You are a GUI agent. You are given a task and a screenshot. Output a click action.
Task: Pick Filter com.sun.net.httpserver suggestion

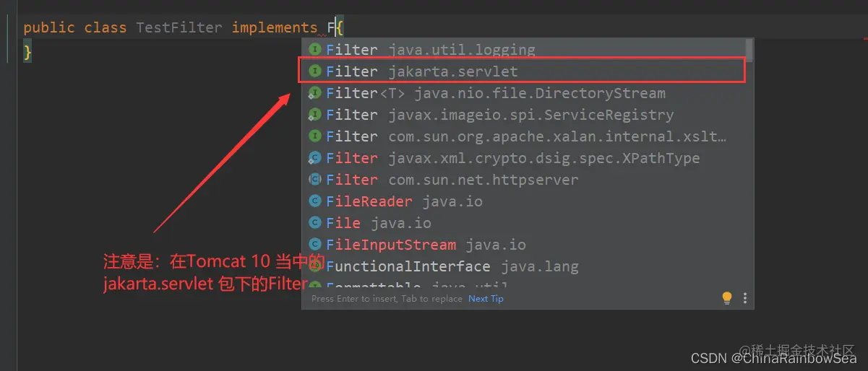(x=523, y=180)
